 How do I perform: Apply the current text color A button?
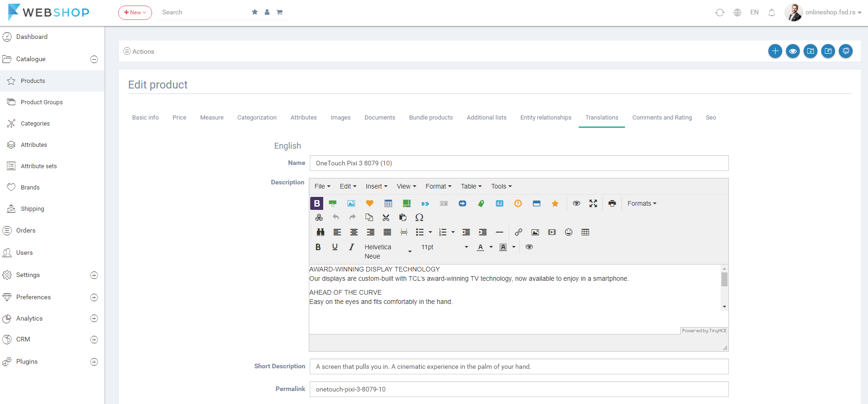tap(480, 247)
